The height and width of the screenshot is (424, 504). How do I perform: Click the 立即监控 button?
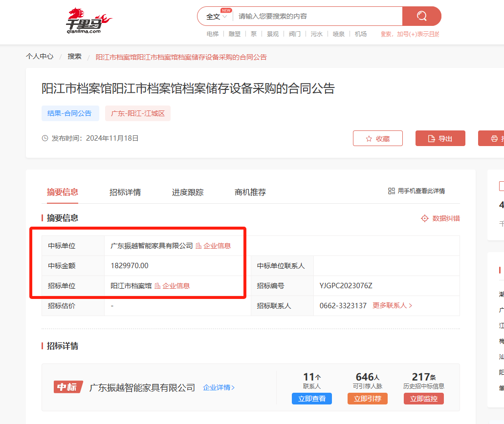[x=424, y=399]
